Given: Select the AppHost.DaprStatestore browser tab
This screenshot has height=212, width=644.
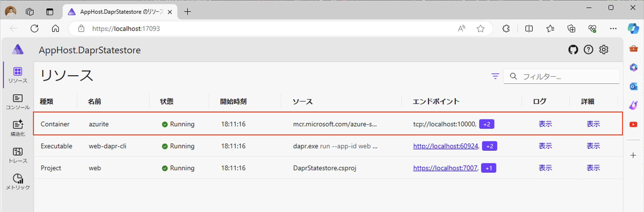Looking at the screenshot, I should (120, 11).
